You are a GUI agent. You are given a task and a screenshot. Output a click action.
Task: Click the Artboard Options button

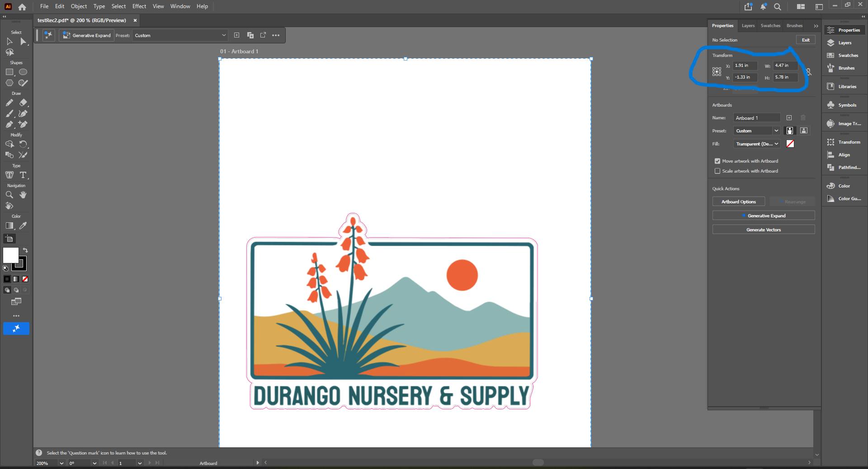point(739,202)
